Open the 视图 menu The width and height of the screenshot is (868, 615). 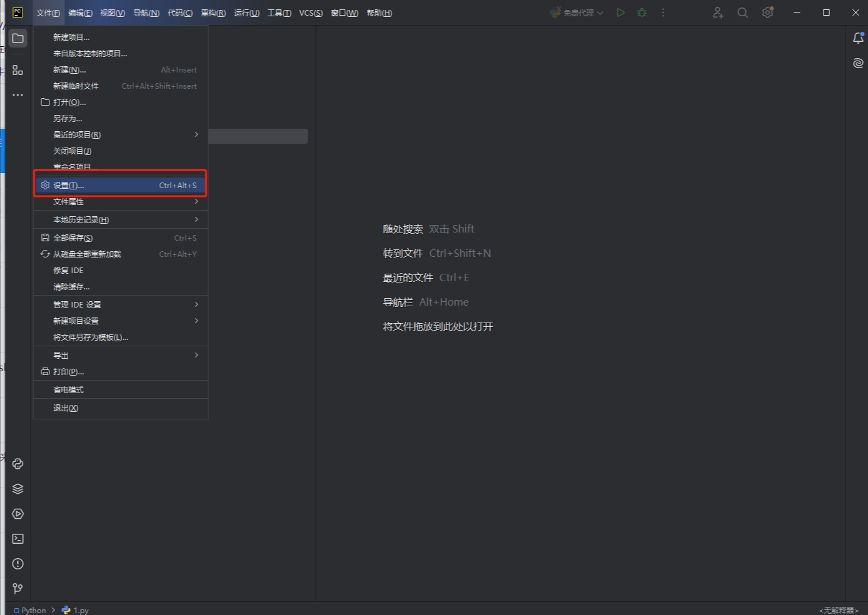click(x=113, y=13)
